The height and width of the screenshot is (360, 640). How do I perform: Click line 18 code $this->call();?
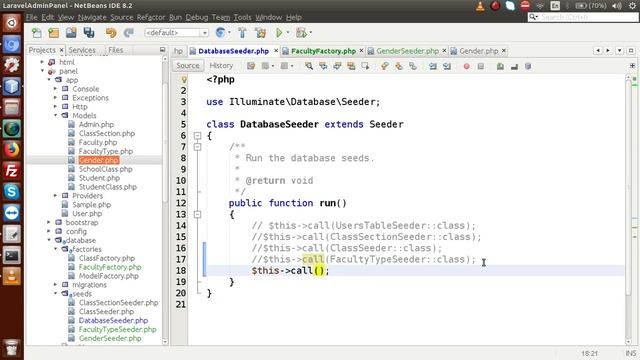click(290, 271)
